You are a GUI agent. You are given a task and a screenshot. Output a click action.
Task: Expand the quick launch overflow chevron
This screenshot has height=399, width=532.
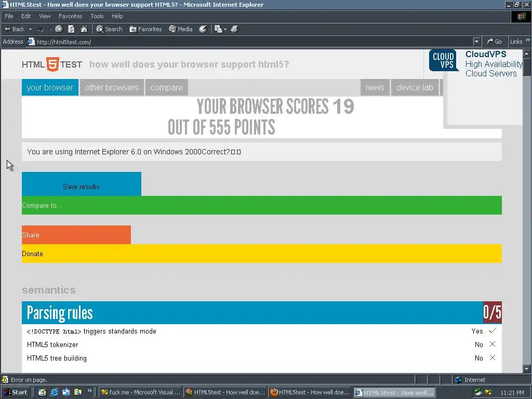[x=89, y=391]
